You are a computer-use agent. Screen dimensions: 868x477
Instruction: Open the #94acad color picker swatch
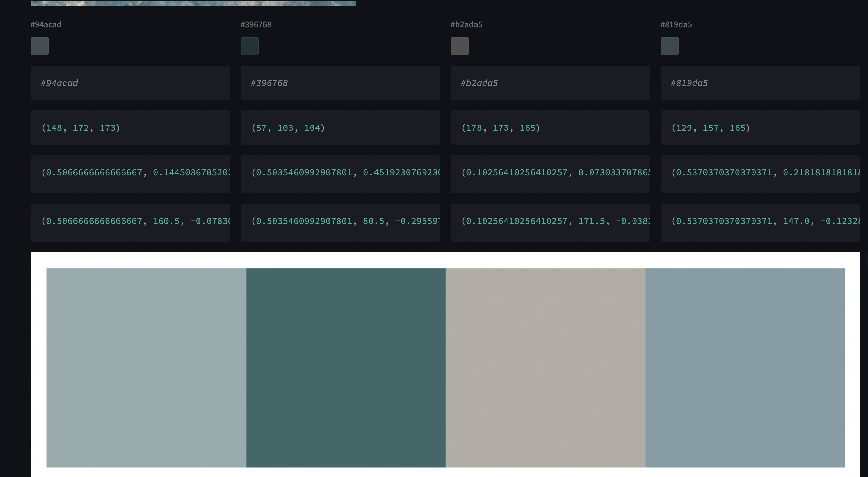[x=40, y=46]
